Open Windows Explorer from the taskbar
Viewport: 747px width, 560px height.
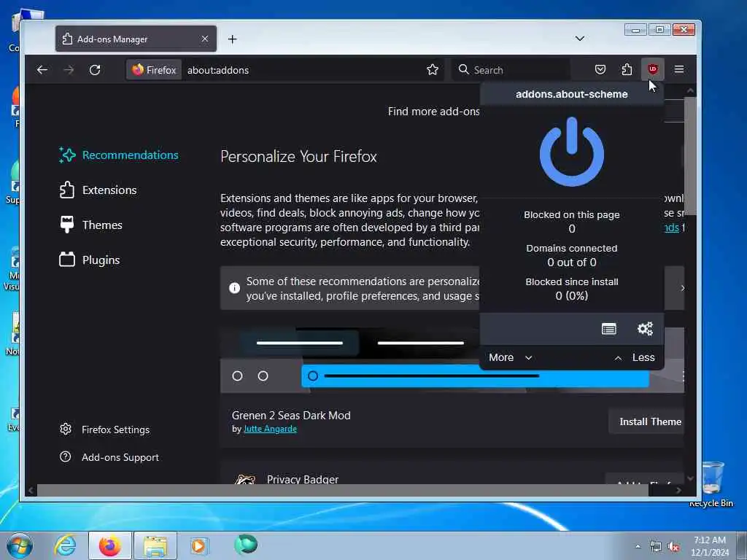coord(155,545)
